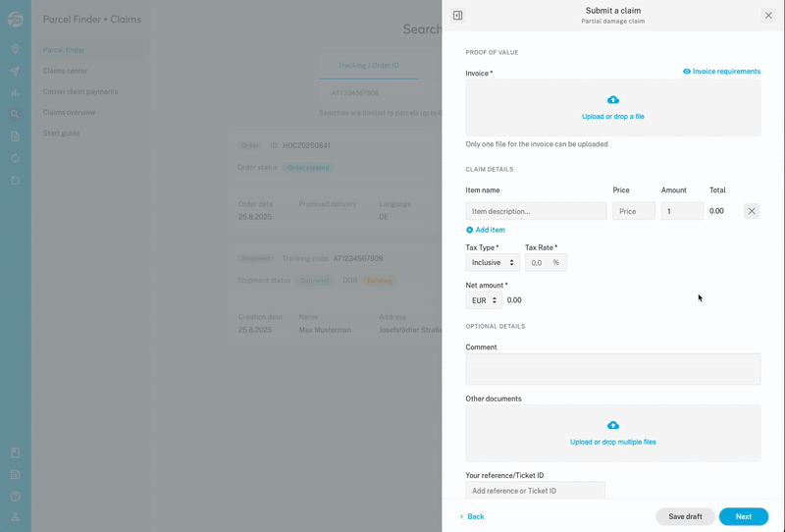Open the return arrow sidebar icon

pos(15,181)
